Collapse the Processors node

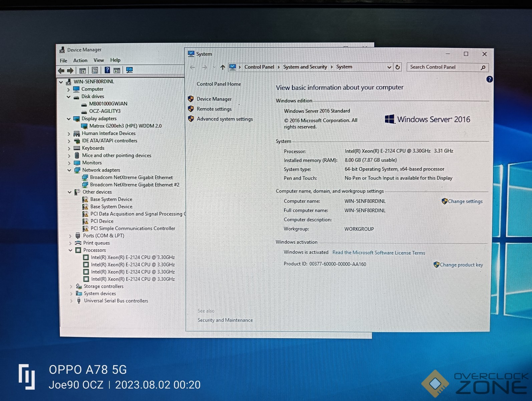coord(70,250)
